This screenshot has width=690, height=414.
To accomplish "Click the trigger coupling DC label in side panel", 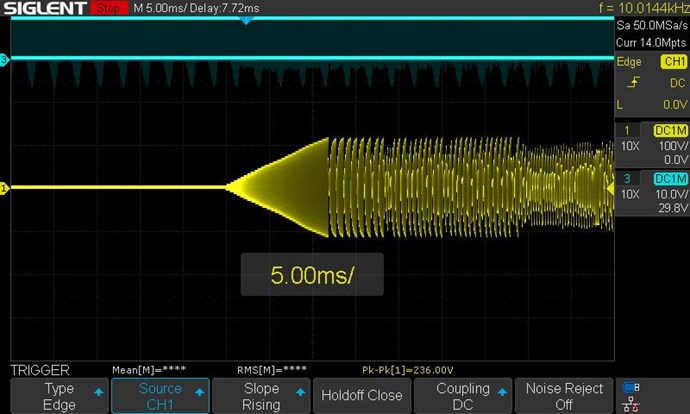I will coord(677,83).
